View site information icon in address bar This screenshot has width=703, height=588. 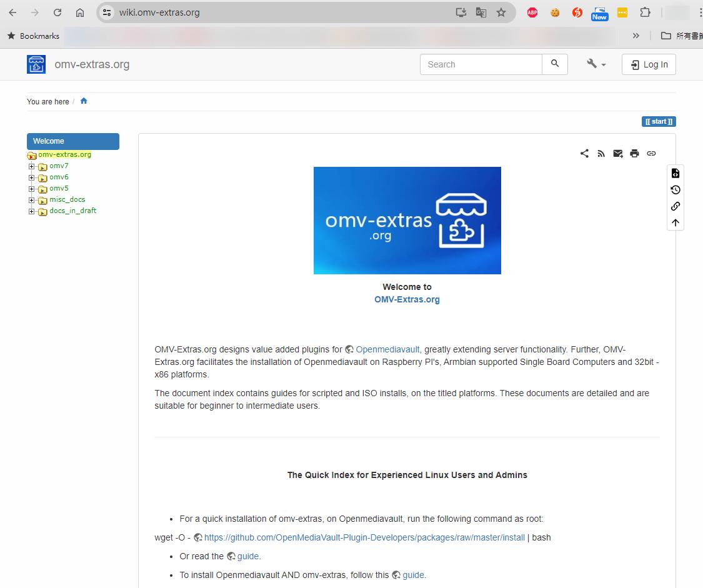[107, 12]
